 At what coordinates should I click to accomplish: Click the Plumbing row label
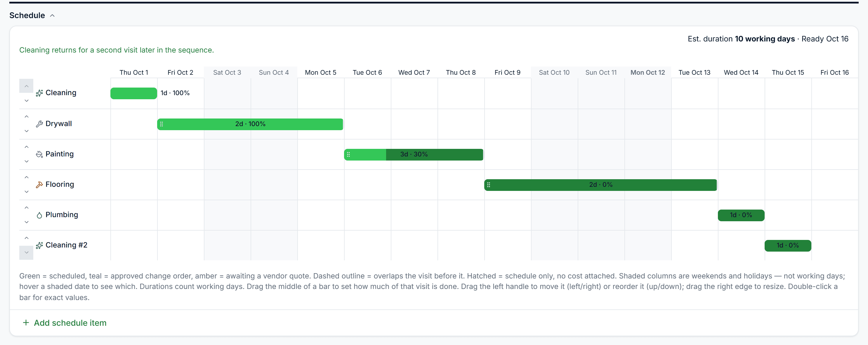[x=62, y=215]
